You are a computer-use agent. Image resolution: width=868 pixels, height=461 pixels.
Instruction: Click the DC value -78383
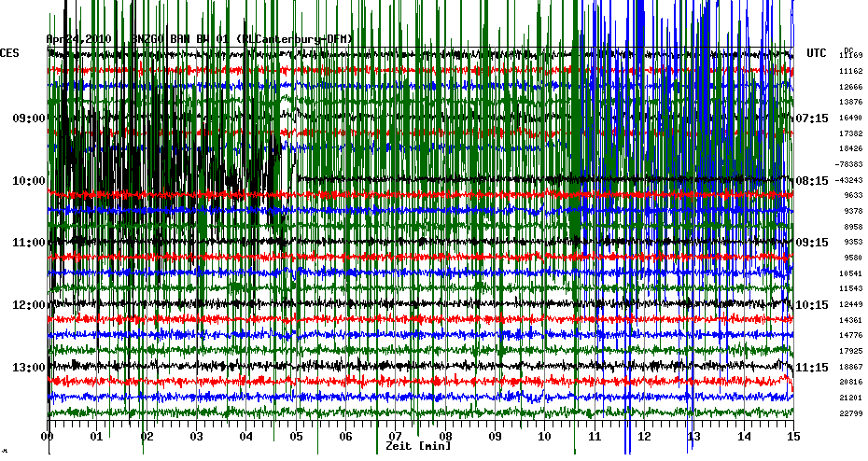pyautogui.click(x=848, y=164)
